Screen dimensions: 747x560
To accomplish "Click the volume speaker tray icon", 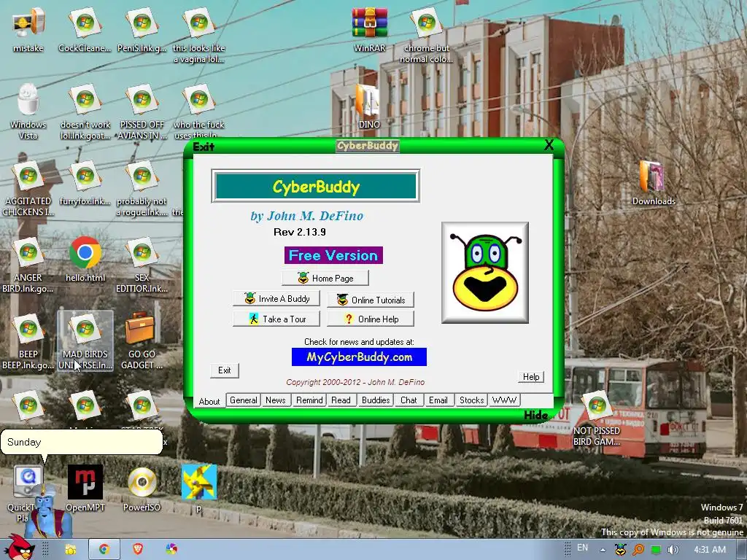I will tap(673, 550).
